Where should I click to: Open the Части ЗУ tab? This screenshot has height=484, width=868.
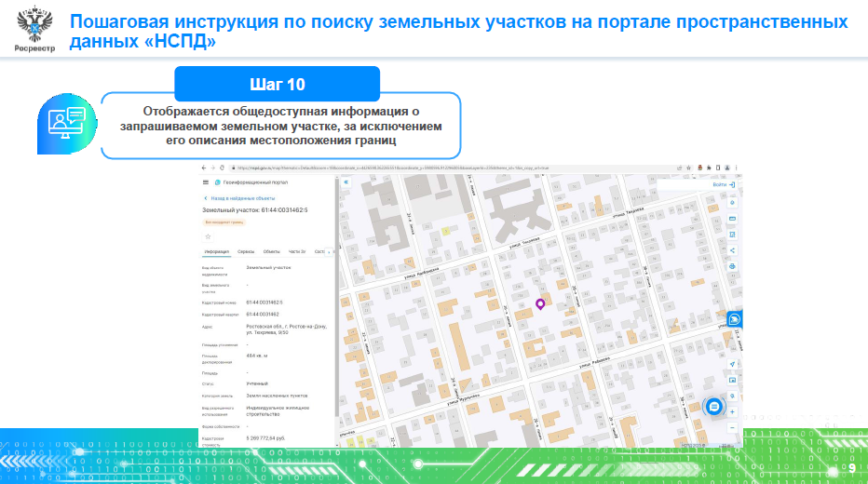pyautogui.click(x=297, y=251)
